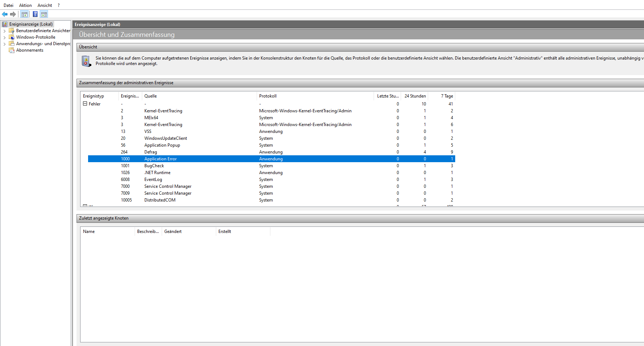Click Zusammenfassung der administrativen Ereignisse header
The height and width of the screenshot is (346, 644).
[360, 83]
